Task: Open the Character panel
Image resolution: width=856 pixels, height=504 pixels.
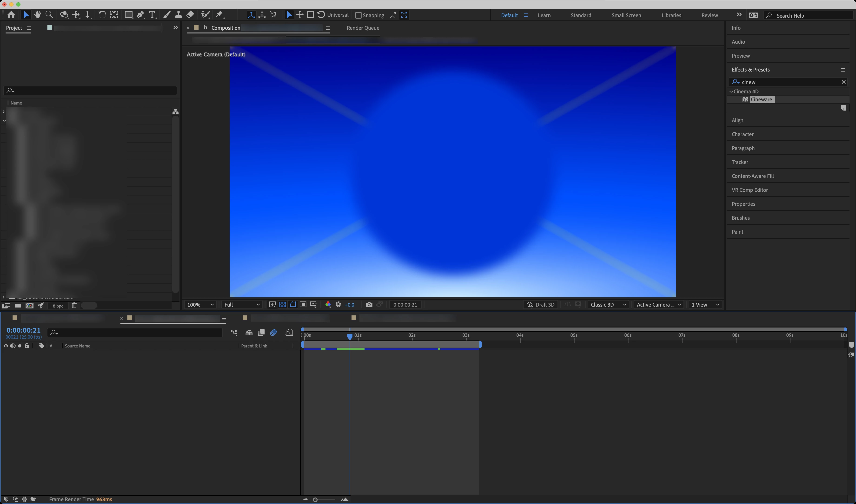Action: tap(743, 134)
